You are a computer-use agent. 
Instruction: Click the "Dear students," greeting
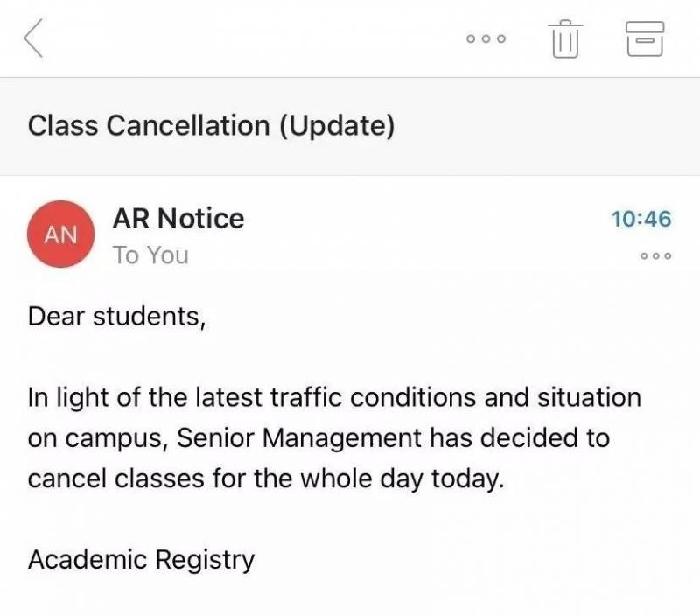117,316
